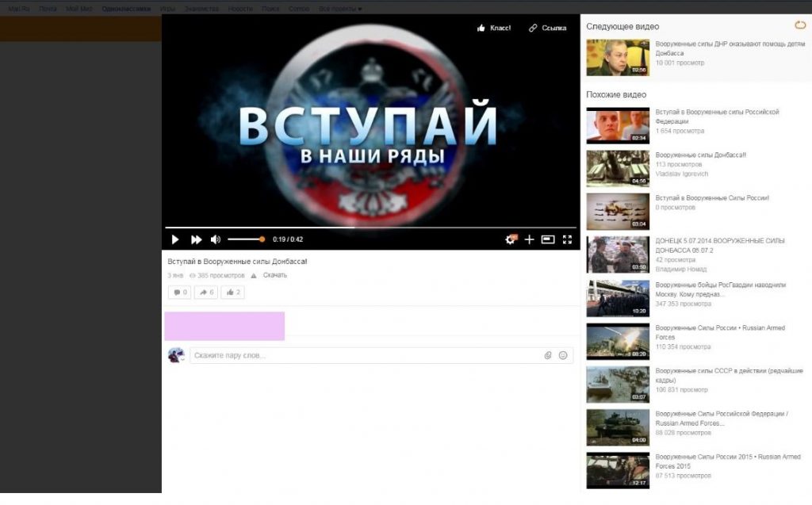Screen dimensions: 812x505
Task: Click the Класс! thumbs-up at video top
Action: coord(493,28)
